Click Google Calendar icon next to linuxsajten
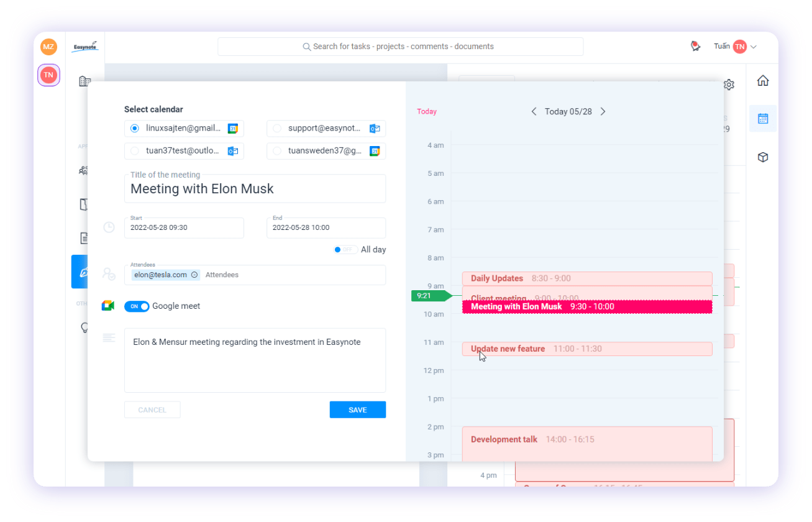 click(x=233, y=129)
